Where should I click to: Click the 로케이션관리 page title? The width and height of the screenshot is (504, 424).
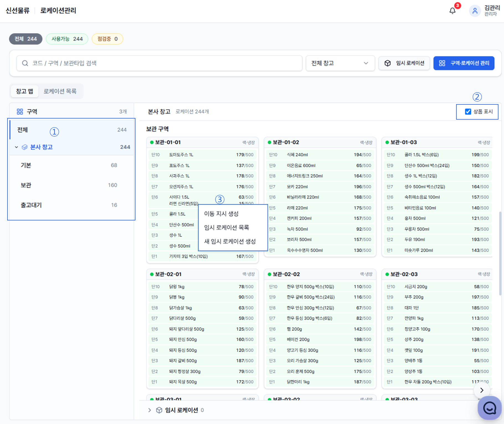(58, 11)
